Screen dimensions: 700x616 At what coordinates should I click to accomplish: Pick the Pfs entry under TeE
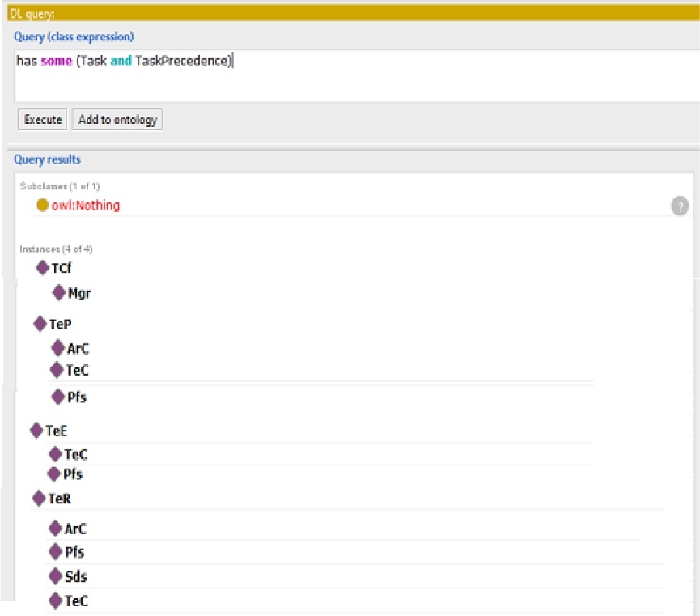(73, 474)
